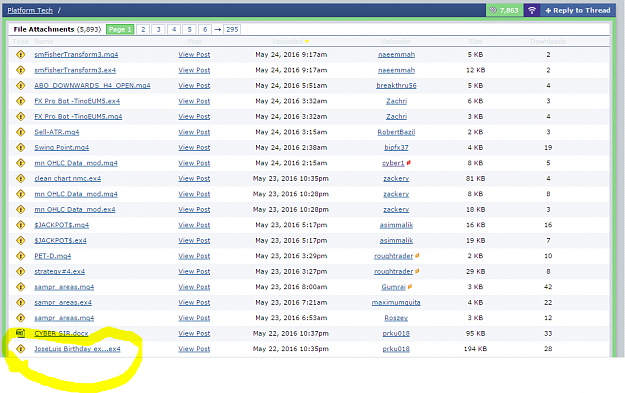625x393 pixels.
Task: Open breakthru56 uploader profile
Action: 396,86
